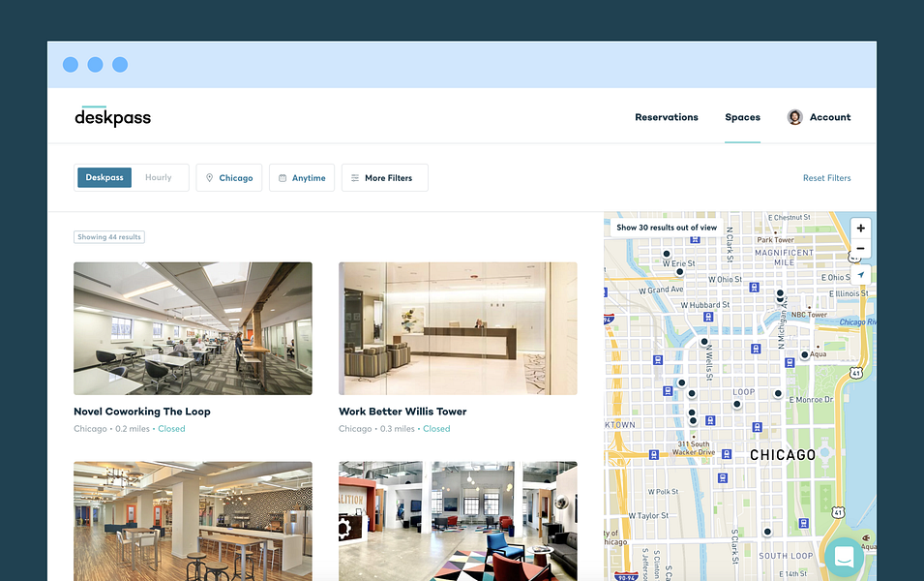Expand More Filters

coord(385,177)
